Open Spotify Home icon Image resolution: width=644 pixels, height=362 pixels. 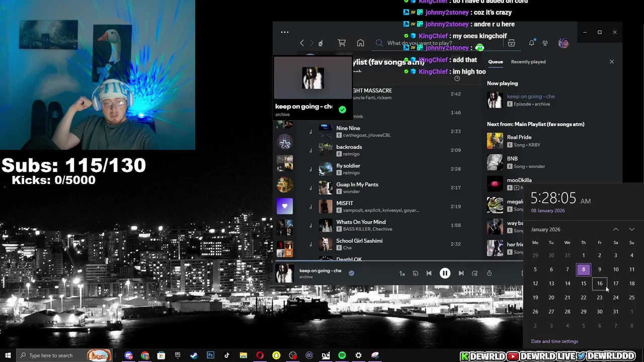tap(360, 43)
